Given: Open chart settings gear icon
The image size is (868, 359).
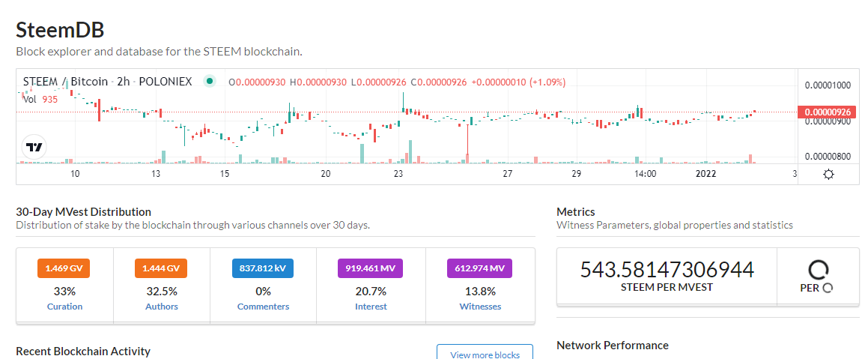Looking at the screenshot, I should [x=829, y=175].
